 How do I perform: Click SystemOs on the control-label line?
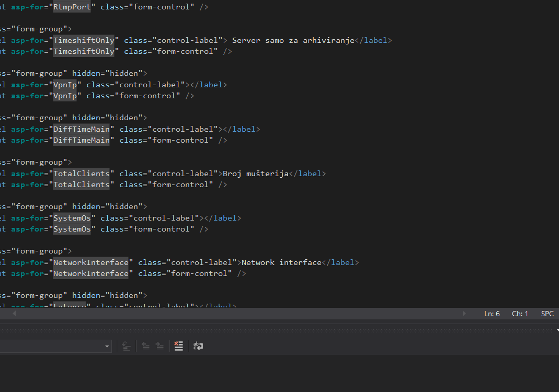click(x=72, y=218)
